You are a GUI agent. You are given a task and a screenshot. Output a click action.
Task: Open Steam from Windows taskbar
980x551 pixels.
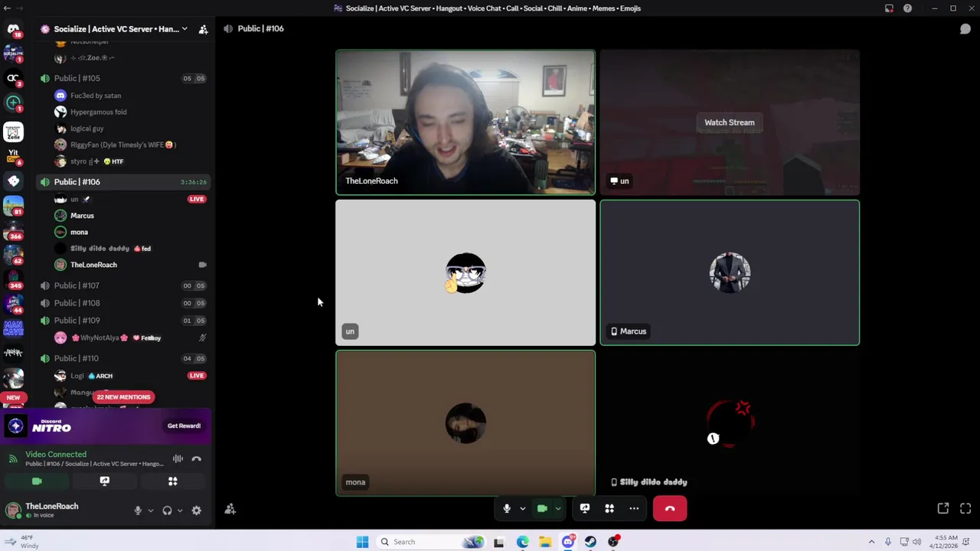point(590,542)
